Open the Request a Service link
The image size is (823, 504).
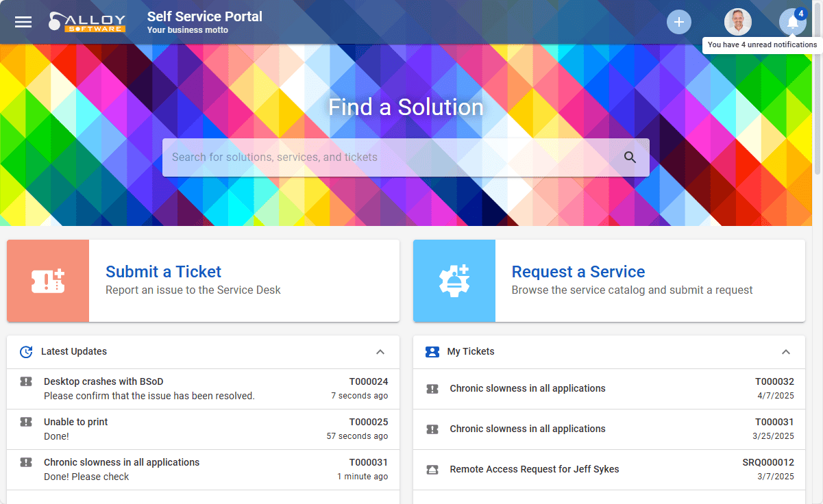pos(578,272)
